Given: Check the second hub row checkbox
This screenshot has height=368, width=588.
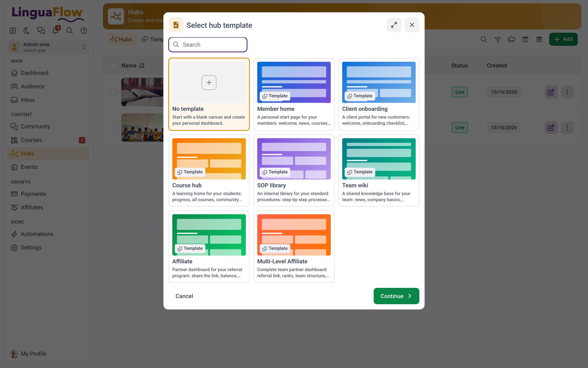Looking at the screenshot, I should coord(113,128).
